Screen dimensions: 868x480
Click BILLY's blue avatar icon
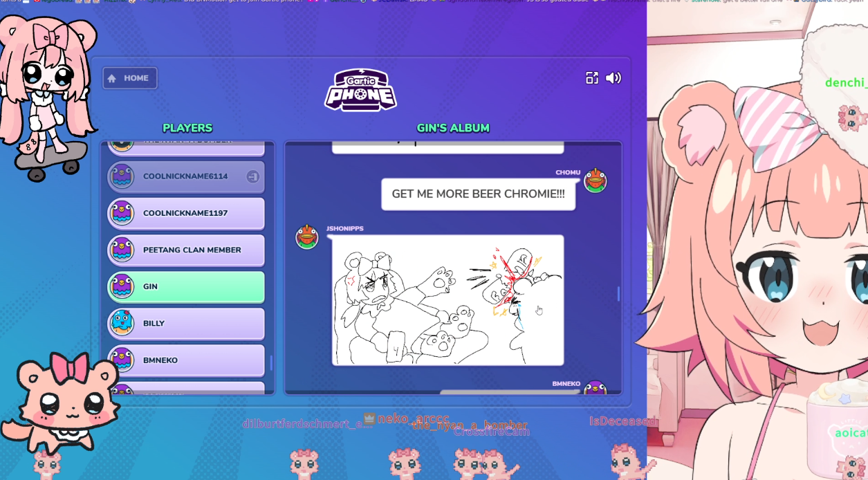(x=122, y=323)
